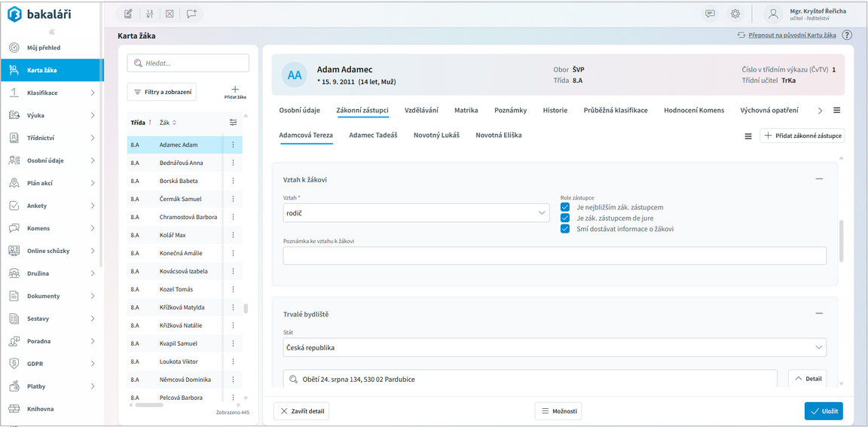Click the pencil edit icon in top toolbar
The image size is (868, 427).
(128, 14)
